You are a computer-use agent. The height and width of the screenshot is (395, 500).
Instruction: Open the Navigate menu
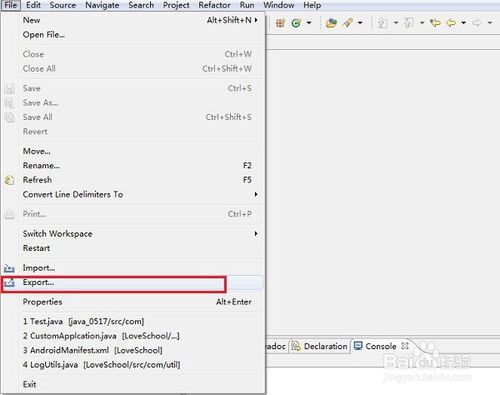[102, 5]
